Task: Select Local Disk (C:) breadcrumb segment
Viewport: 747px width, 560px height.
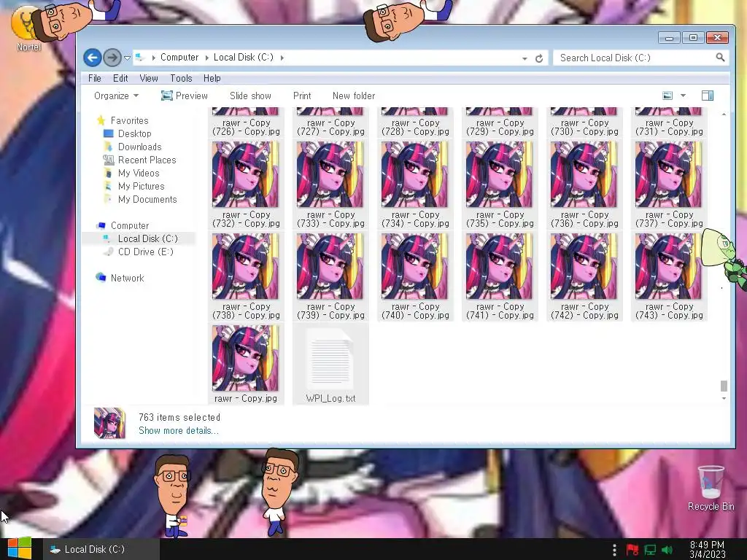Action: (x=244, y=57)
